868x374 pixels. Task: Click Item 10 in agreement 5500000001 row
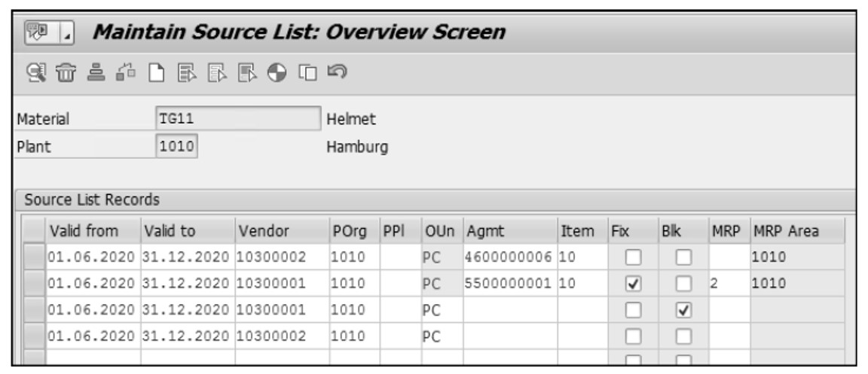(x=583, y=284)
